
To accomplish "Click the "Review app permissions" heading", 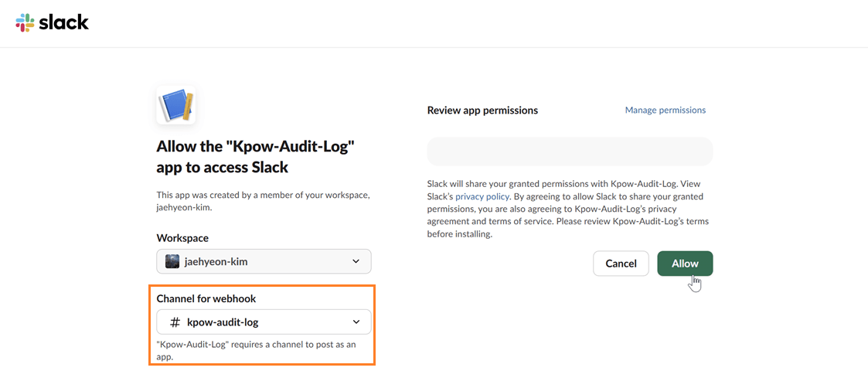I will coord(483,111).
